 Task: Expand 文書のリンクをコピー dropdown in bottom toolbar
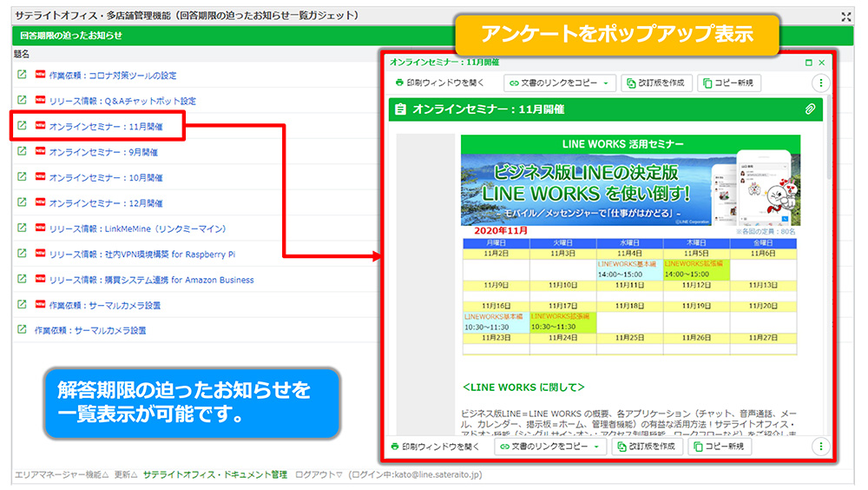point(596,447)
